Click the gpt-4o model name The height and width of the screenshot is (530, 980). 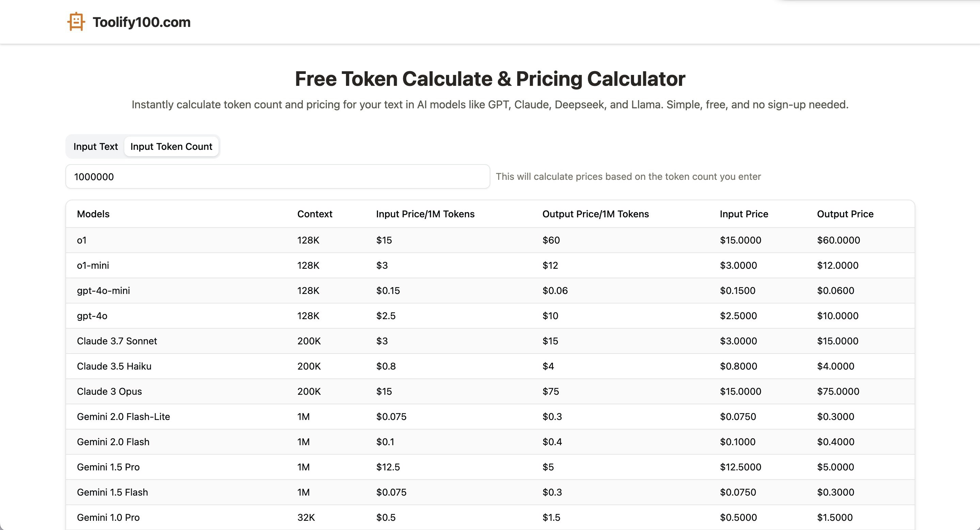pyautogui.click(x=92, y=316)
